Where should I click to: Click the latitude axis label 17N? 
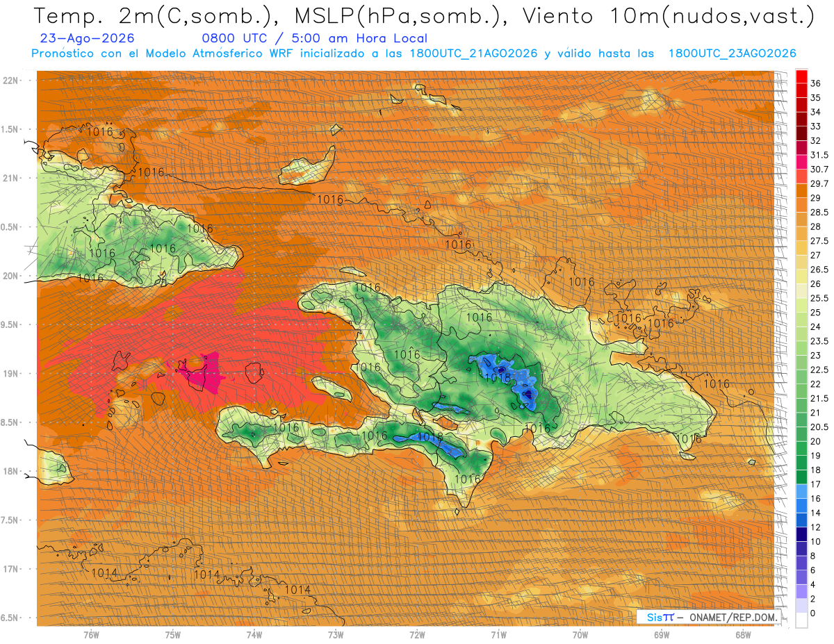11,569
